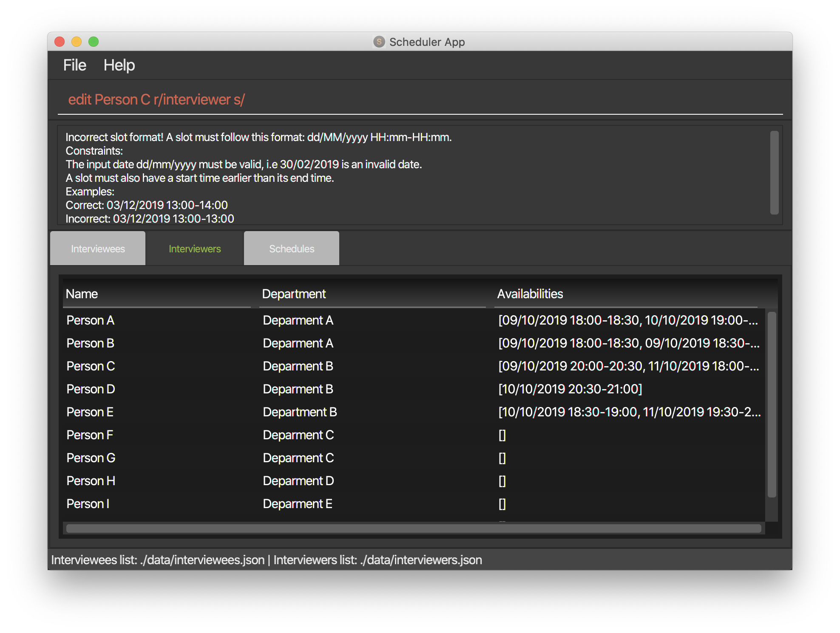Switch to the Interviewees tab
Viewport: 840px width, 633px height.
click(x=98, y=249)
